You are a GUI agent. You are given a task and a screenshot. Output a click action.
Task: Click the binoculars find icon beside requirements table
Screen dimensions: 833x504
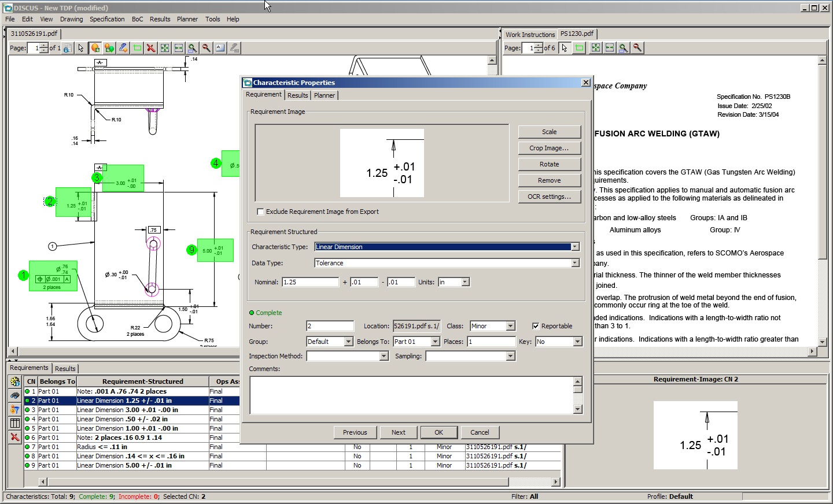click(x=15, y=395)
